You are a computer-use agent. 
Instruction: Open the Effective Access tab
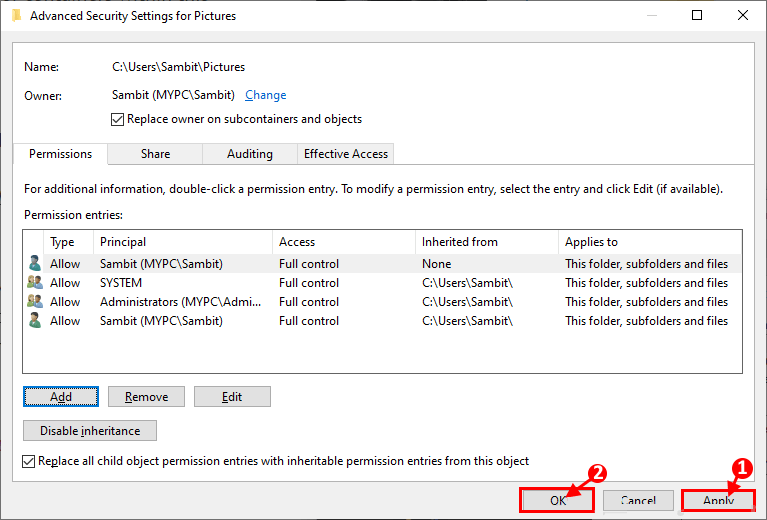[345, 154]
